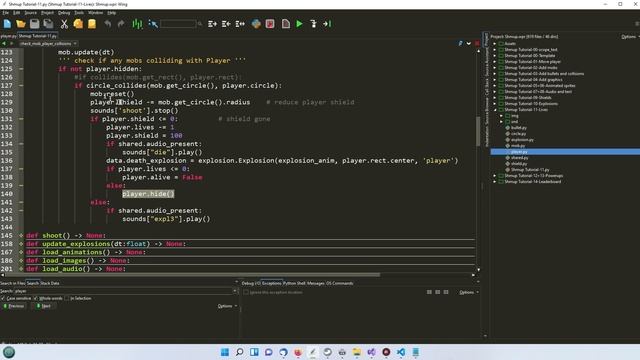Click the Search text input field
This screenshot has width=640, height=360.
click(x=123, y=291)
